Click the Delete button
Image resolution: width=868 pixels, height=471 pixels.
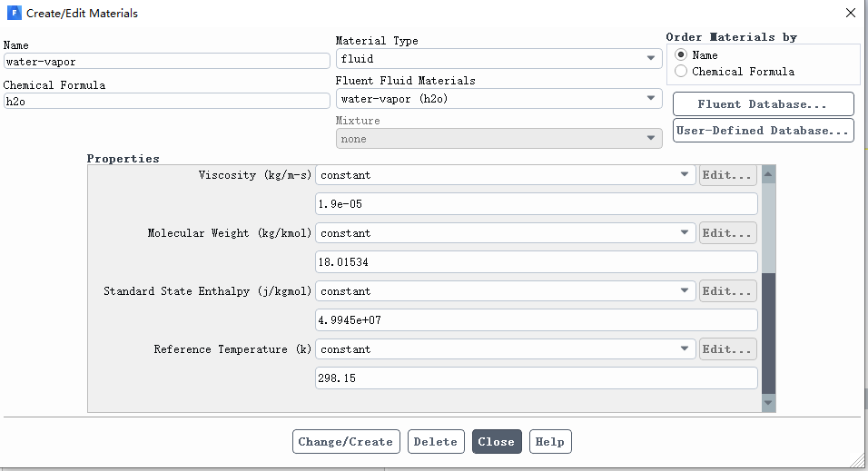pyautogui.click(x=436, y=442)
